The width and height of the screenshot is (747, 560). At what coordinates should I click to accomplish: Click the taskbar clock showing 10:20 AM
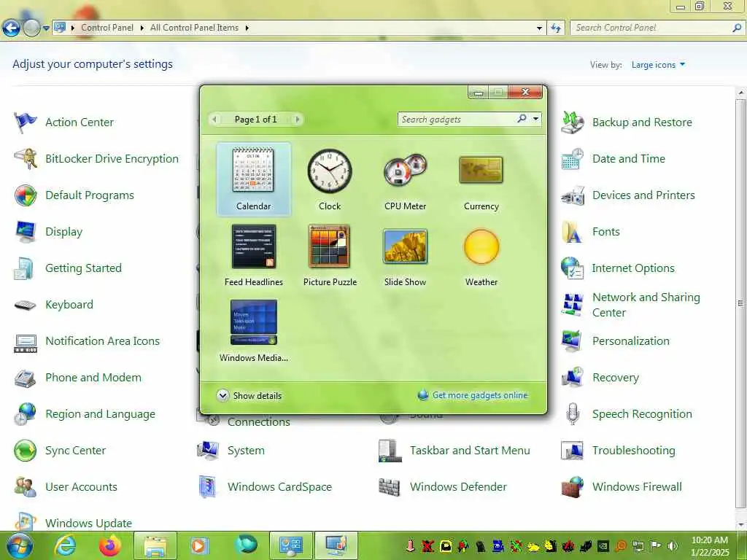coord(709,545)
